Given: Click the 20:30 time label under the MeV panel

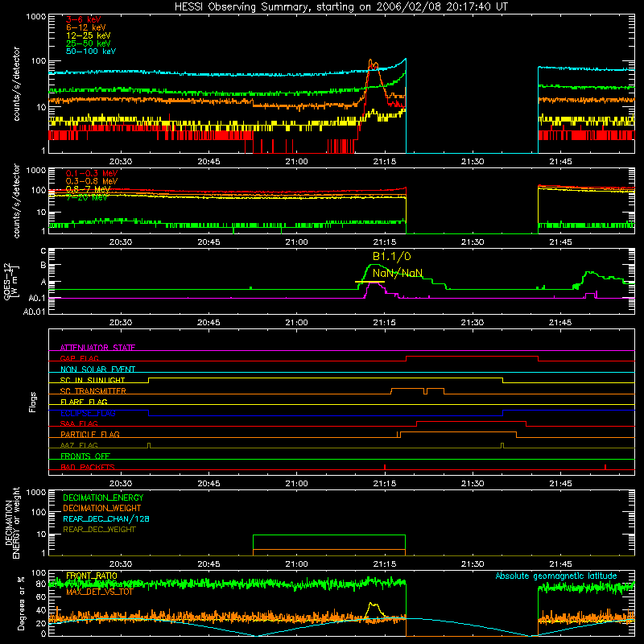Looking at the screenshot, I should 121,242.
